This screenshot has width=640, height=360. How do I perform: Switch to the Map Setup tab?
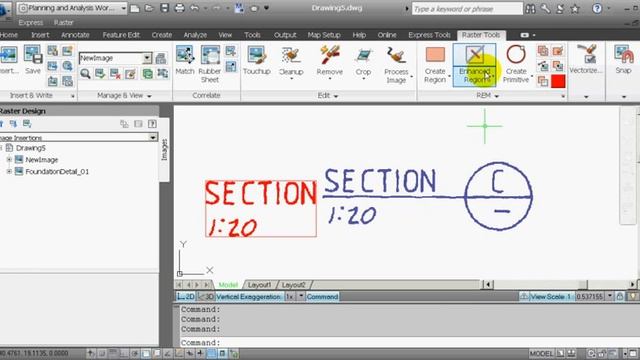coord(324,35)
